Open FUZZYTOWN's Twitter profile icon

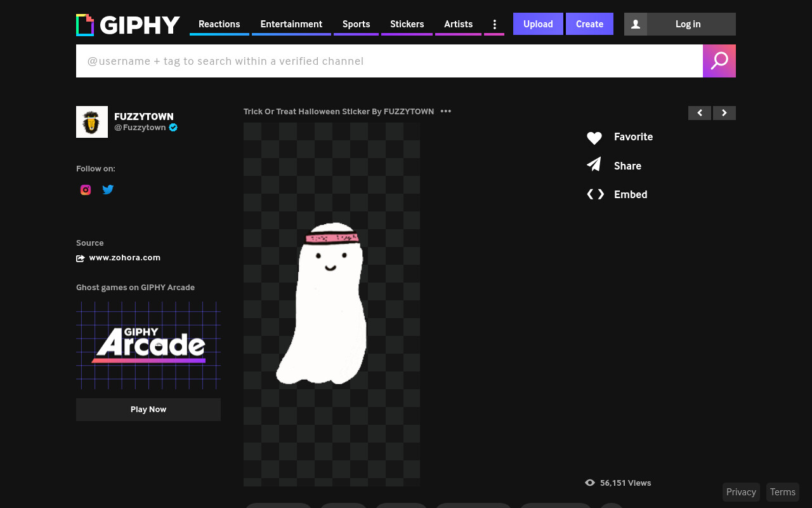pyautogui.click(x=108, y=189)
